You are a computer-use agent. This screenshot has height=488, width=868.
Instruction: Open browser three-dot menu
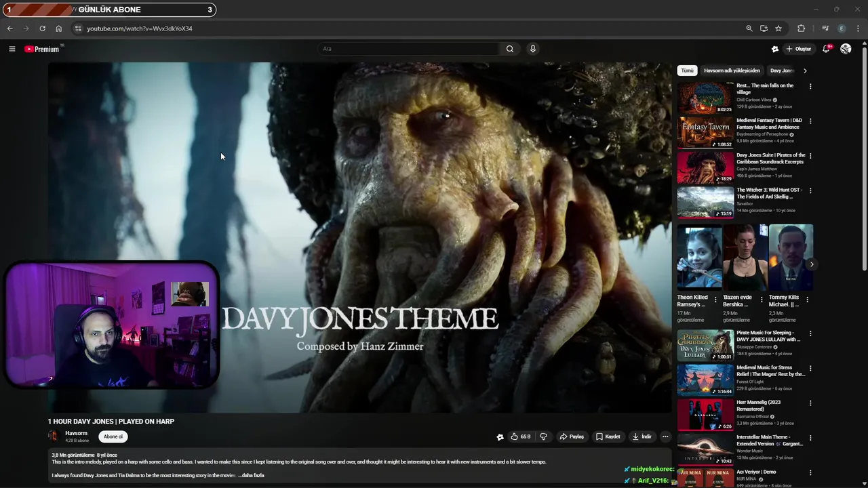click(859, 28)
